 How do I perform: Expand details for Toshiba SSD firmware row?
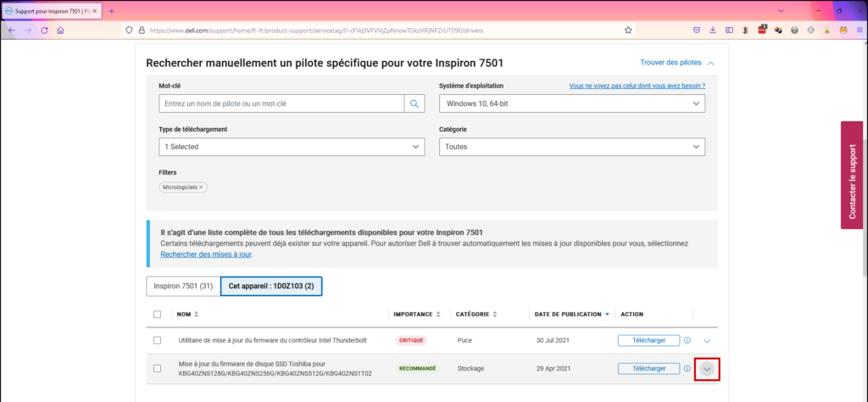coord(707,369)
